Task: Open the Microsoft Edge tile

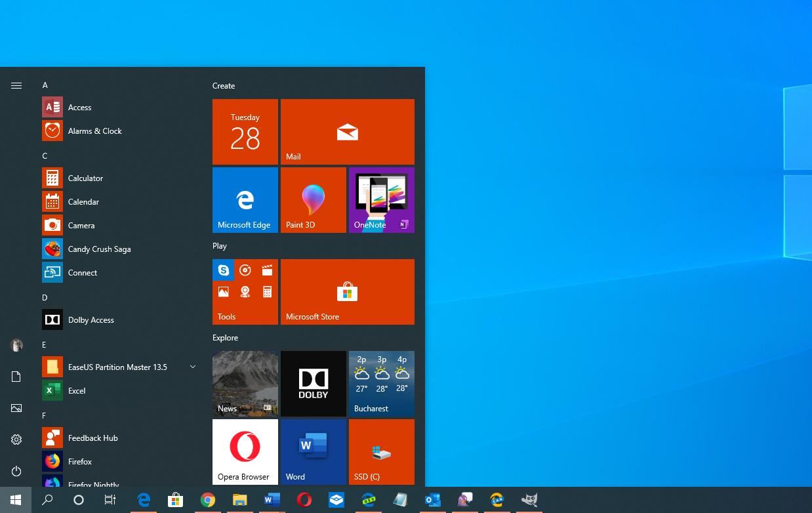Action: (245, 200)
